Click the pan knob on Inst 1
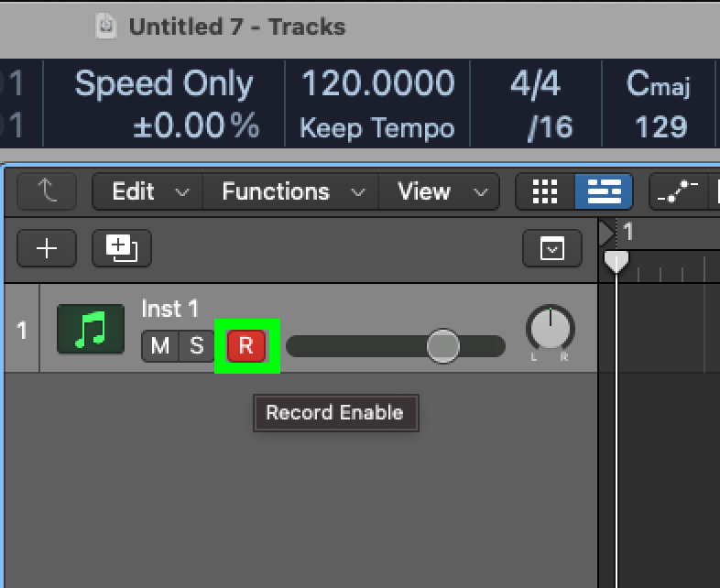This screenshot has width=720, height=588. (x=551, y=329)
